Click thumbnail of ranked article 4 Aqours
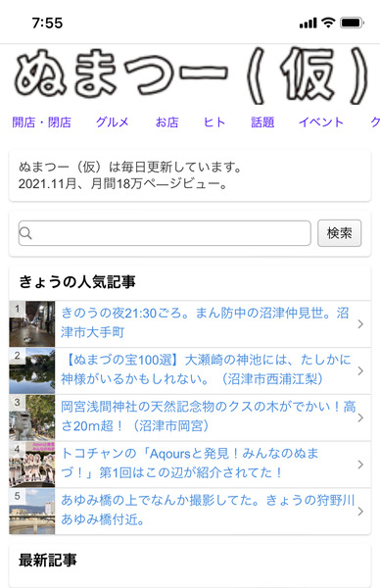The width and height of the screenshot is (380, 588). tap(32, 465)
